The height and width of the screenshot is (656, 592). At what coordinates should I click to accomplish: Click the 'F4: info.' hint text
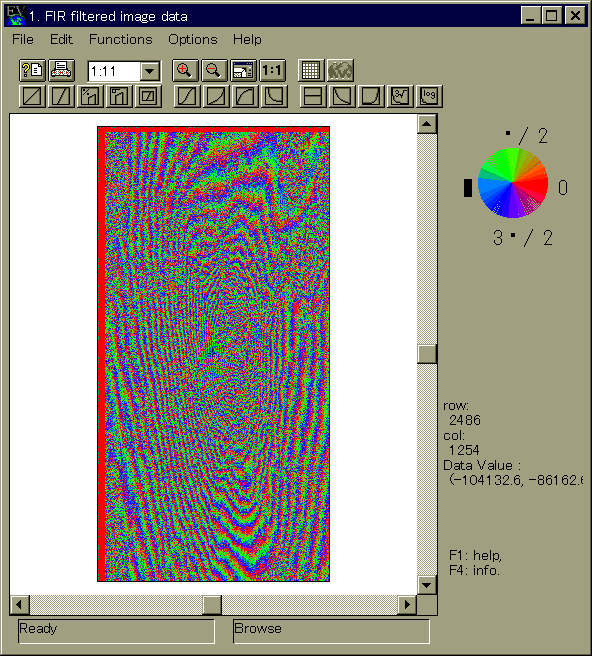point(474,571)
